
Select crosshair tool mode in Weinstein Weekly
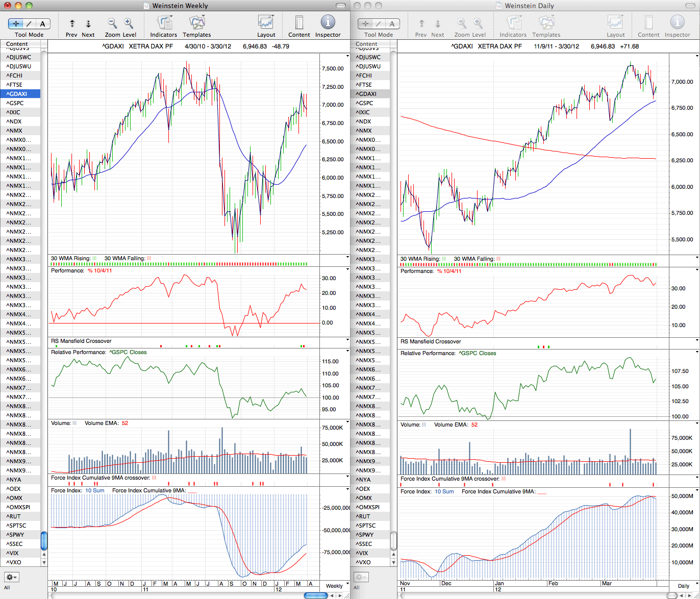(15, 23)
